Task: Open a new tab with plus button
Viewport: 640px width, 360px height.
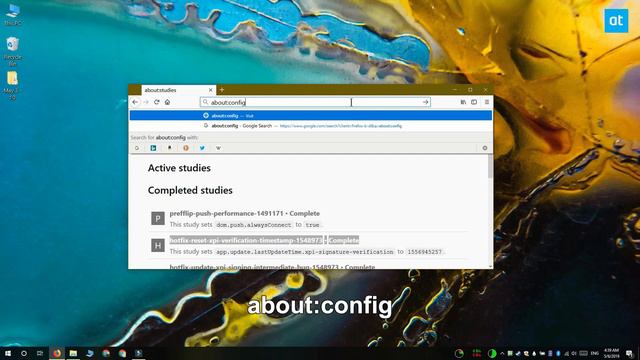Action: 222,90
